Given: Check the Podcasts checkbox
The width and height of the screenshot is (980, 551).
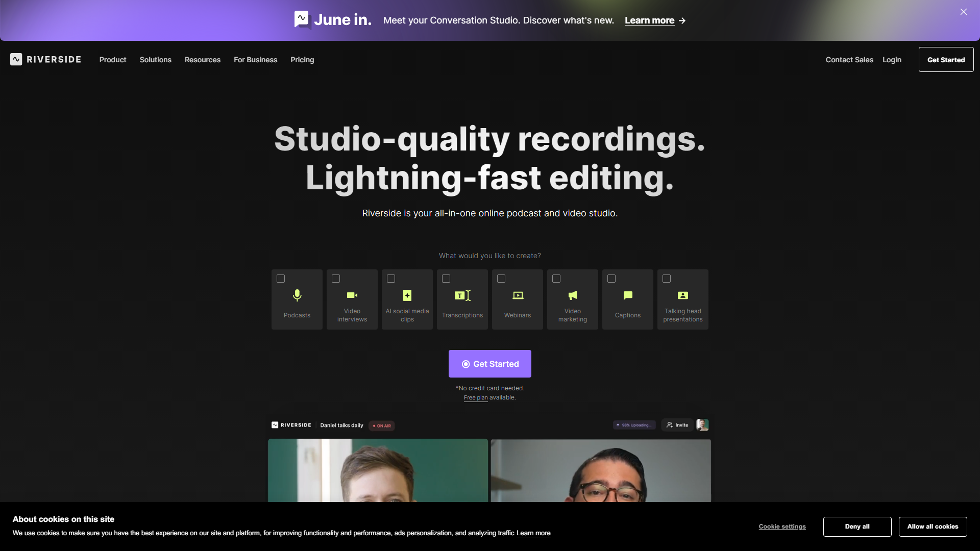Looking at the screenshot, I should point(281,279).
